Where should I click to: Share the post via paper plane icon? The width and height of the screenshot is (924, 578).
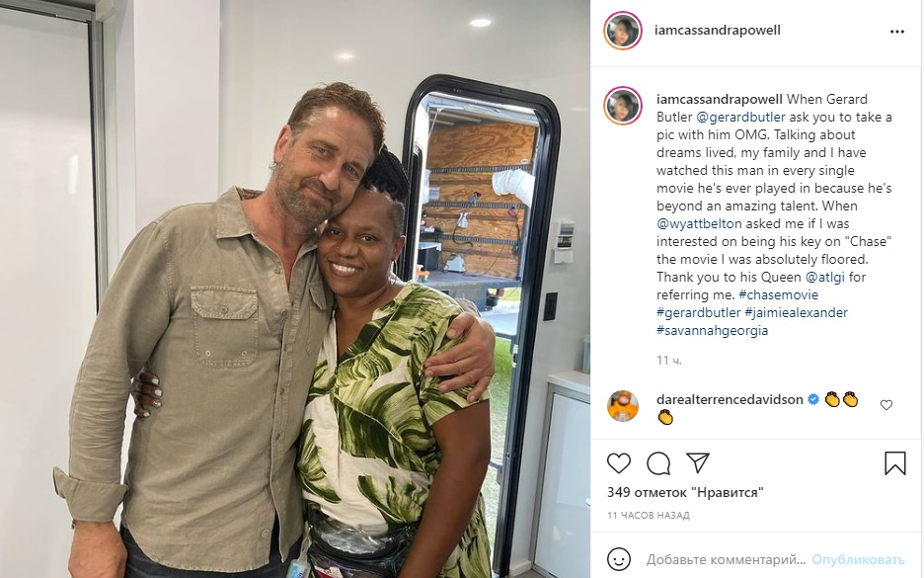[x=698, y=463]
